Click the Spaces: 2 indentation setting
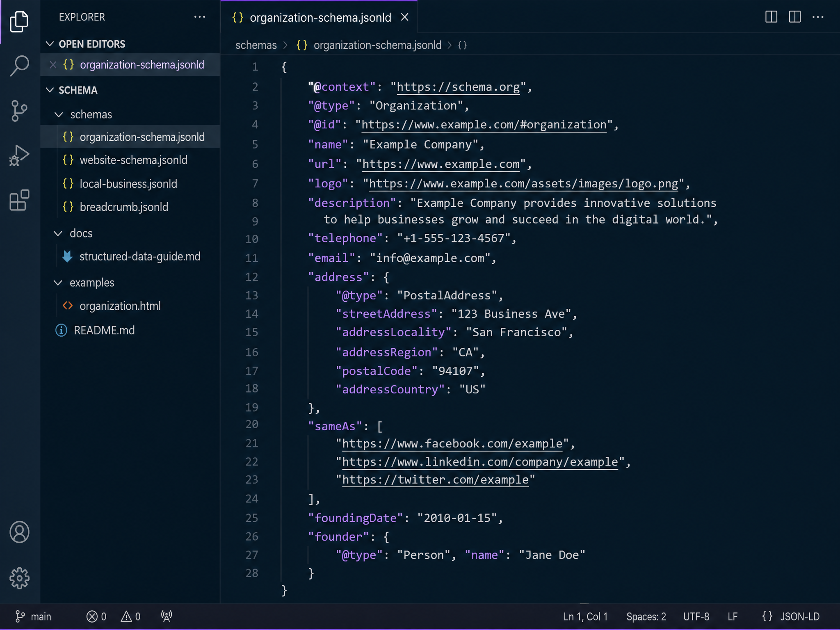The height and width of the screenshot is (630, 840). click(x=646, y=616)
